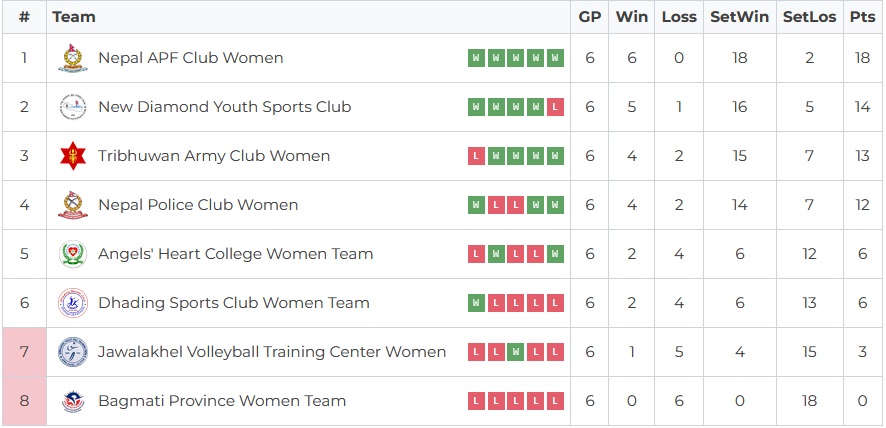Click the Bagmati Province Women Team logo

pos(72,401)
